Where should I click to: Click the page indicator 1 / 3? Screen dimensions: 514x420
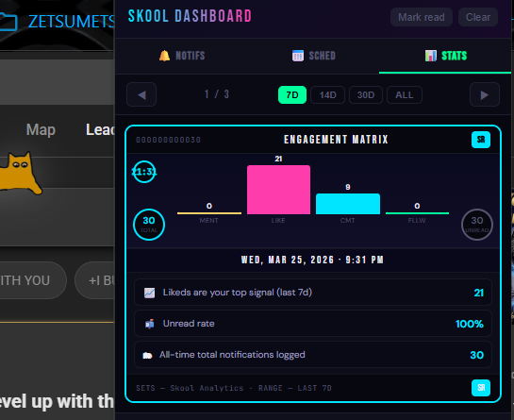click(217, 94)
